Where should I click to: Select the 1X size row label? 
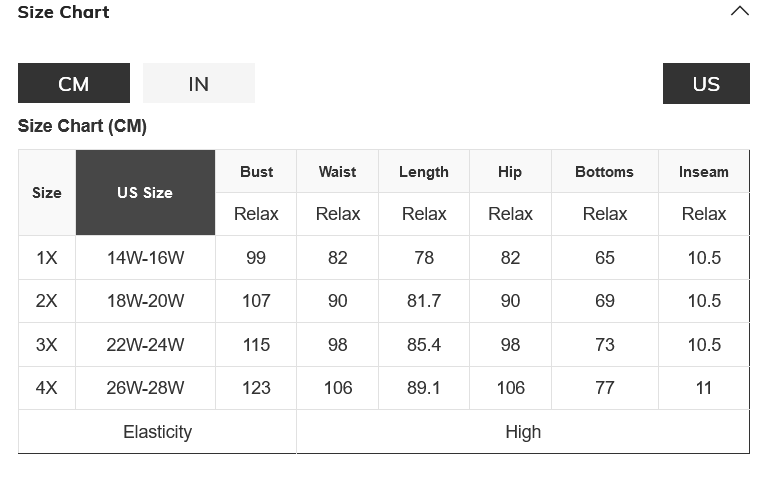click(47, 258)
